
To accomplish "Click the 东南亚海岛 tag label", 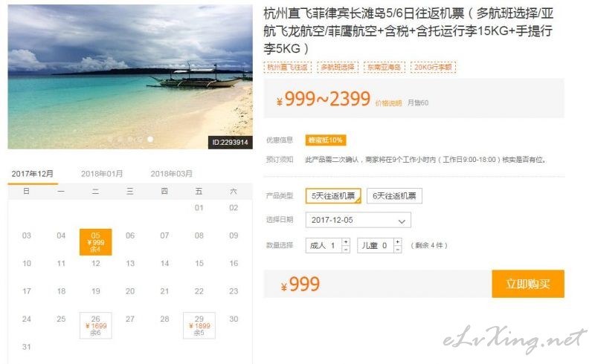I will tap(385, 67).
